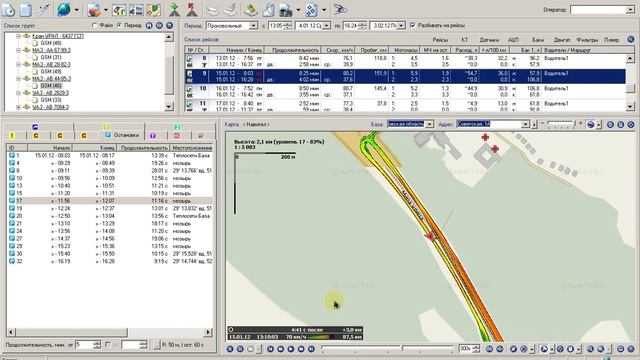The image size is (640, 360).
Task: Click the bird-shaped icon ending the toolbar
Action: 340,9
